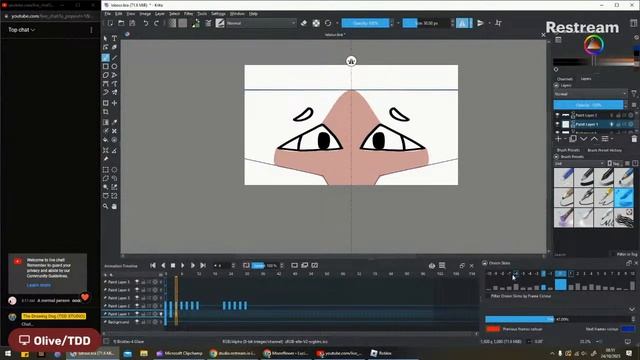640x360 pixels.
Task: Open the layer filter funnel menu
Action: tap(634, 94)
